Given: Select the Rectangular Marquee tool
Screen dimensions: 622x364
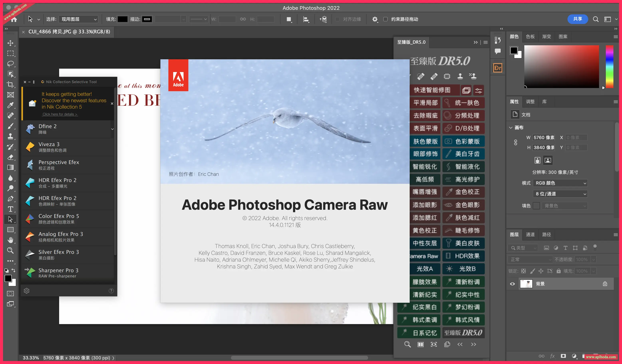Looking at the screenshot, I should coord(10,53).
